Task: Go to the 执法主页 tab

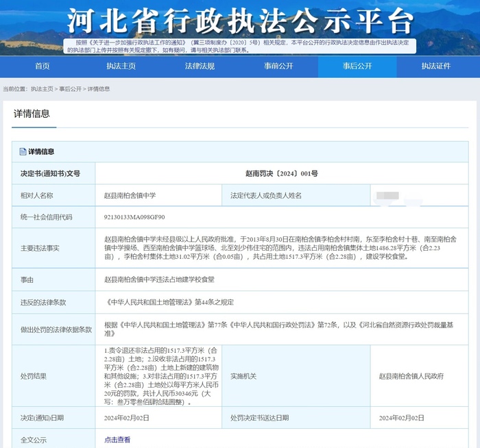Action: tap(121, 66)
